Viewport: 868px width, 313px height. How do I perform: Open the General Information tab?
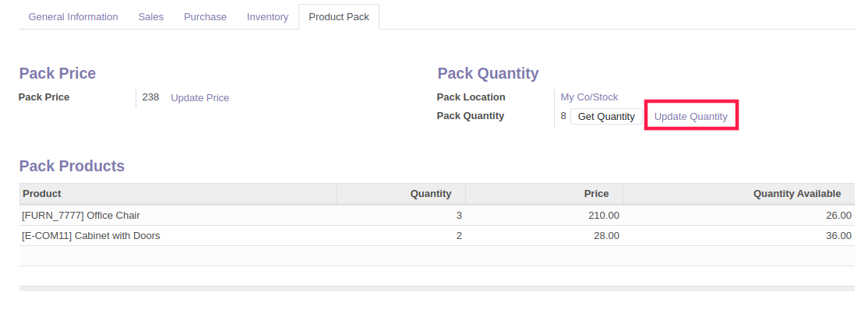(x=73, y=17)
